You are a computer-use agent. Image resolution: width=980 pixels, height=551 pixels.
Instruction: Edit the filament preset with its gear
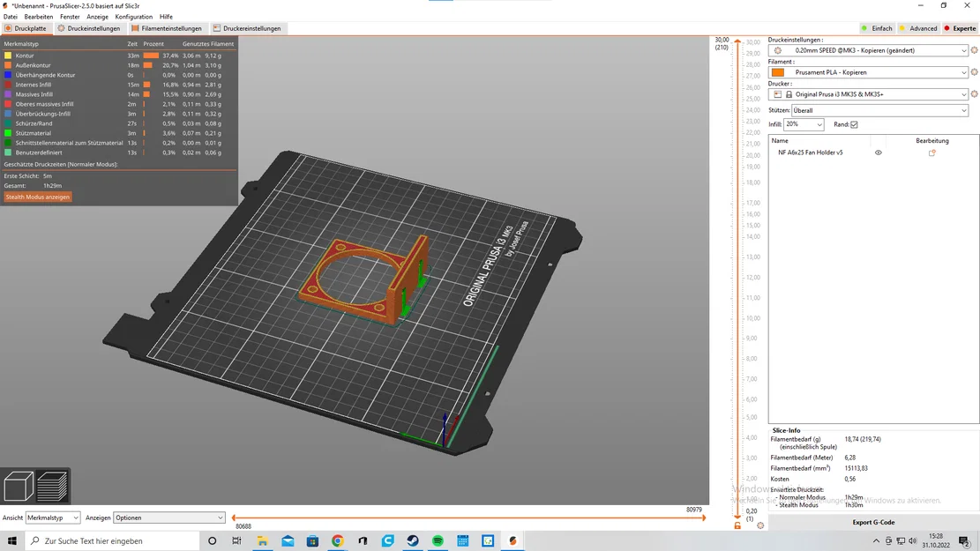[974, 72]
